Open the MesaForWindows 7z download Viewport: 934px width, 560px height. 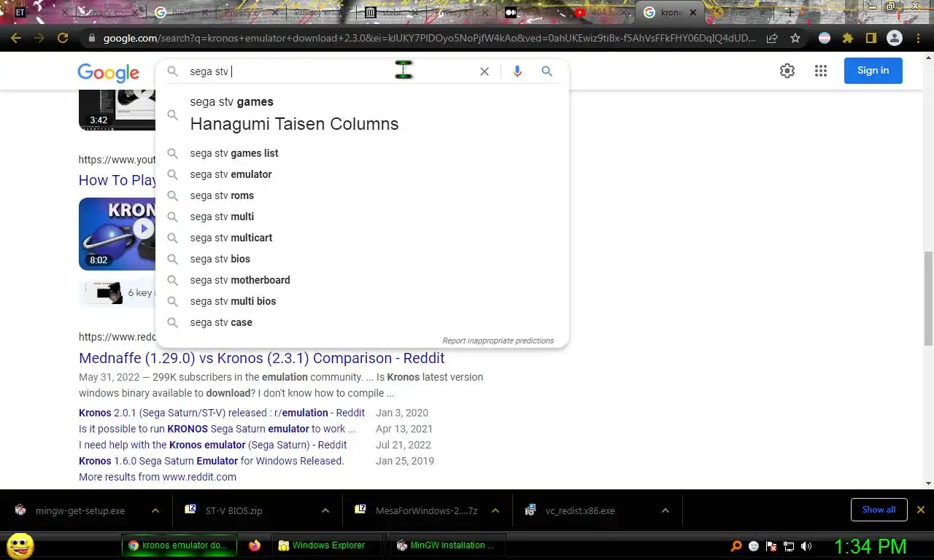(x=426, y=510)
